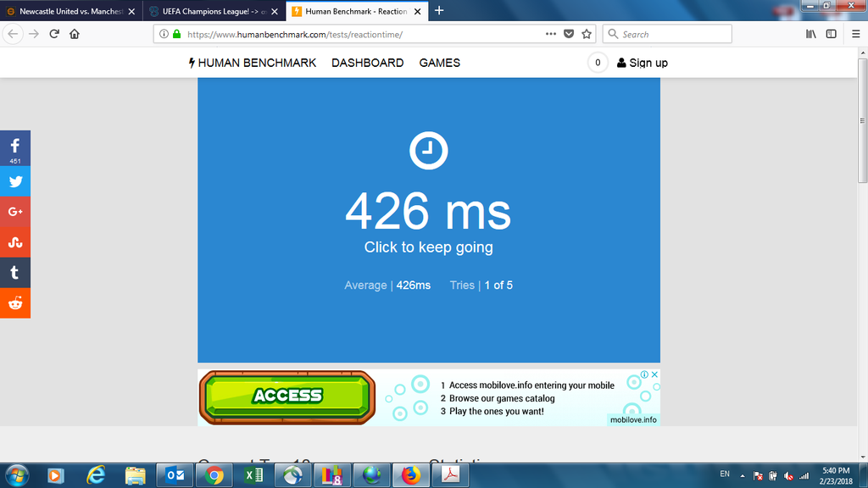Screen dimensions: 868x488
Task: Save page to Pocket
Action: [569, 34]
